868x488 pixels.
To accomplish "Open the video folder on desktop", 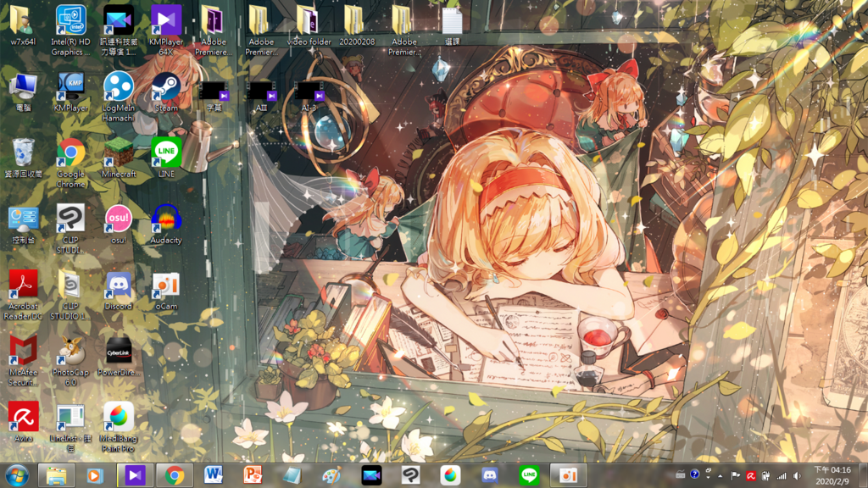I will 309,26.
